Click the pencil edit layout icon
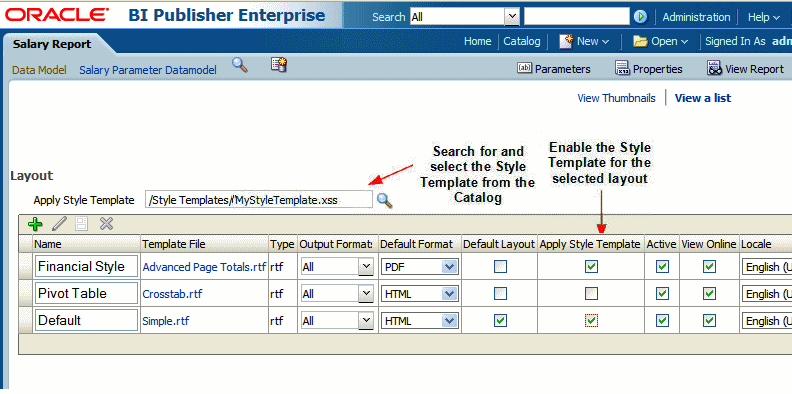Viewport: 792px width, 394px height. point(60,224)
